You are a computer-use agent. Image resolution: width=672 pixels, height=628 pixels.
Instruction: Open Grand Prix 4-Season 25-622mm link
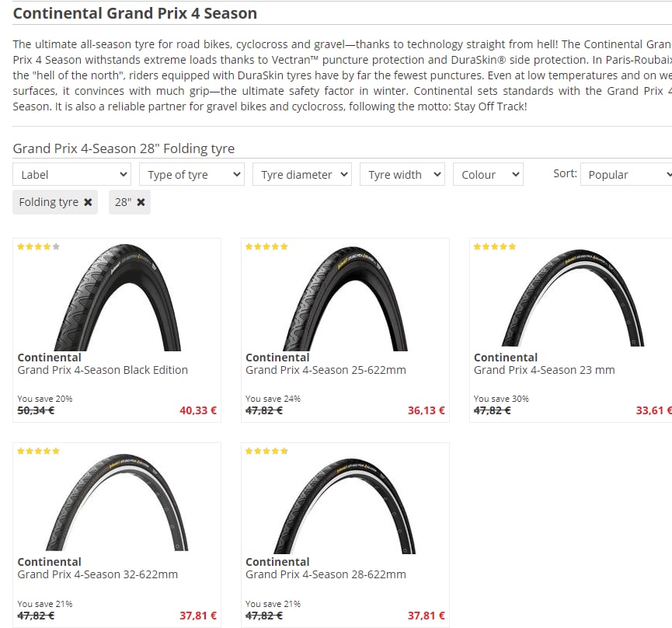click(326, 370)
